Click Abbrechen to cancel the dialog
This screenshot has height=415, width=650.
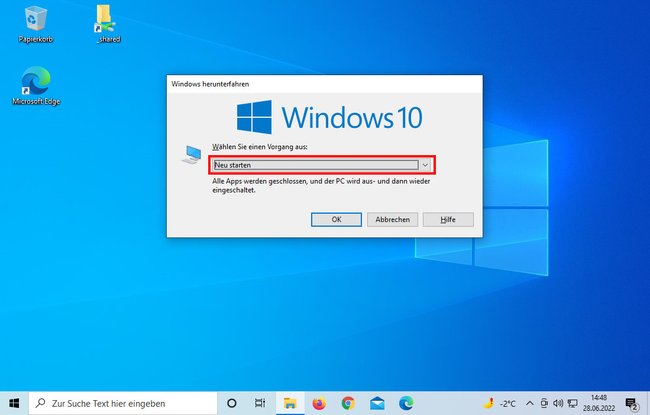(392, 220)
